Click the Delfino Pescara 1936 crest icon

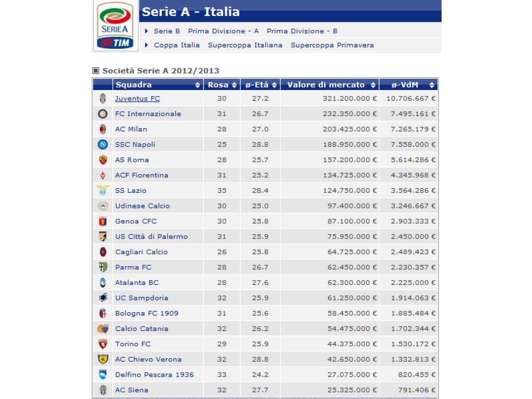point(103,375)
